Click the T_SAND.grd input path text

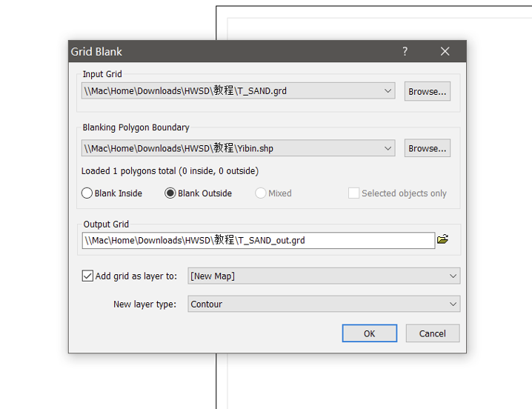coord(185,91)
